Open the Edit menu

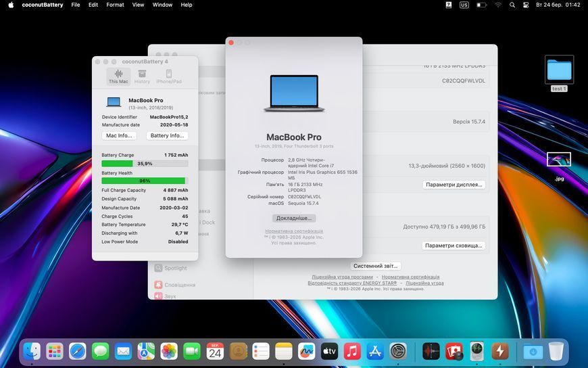(93, 5)
